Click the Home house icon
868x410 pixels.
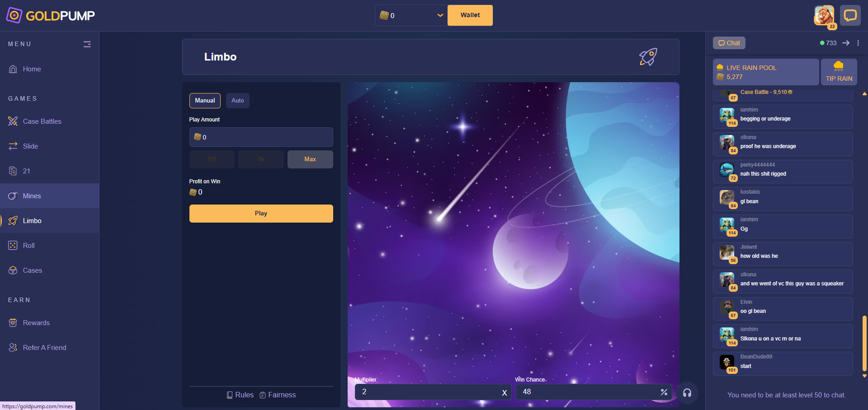(13, 69)
